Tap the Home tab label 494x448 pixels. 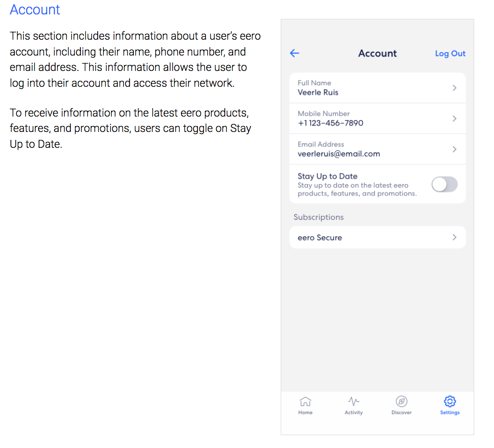[x=306, y=412]
